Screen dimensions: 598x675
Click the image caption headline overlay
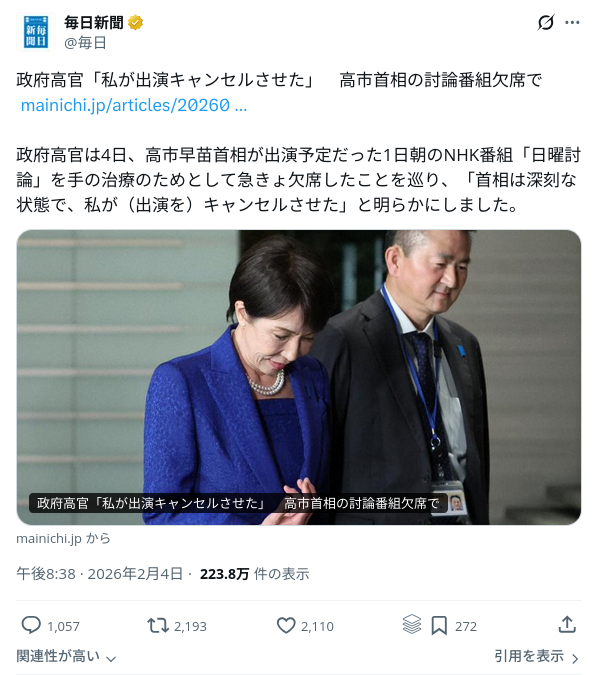click(x=238, y=503)
